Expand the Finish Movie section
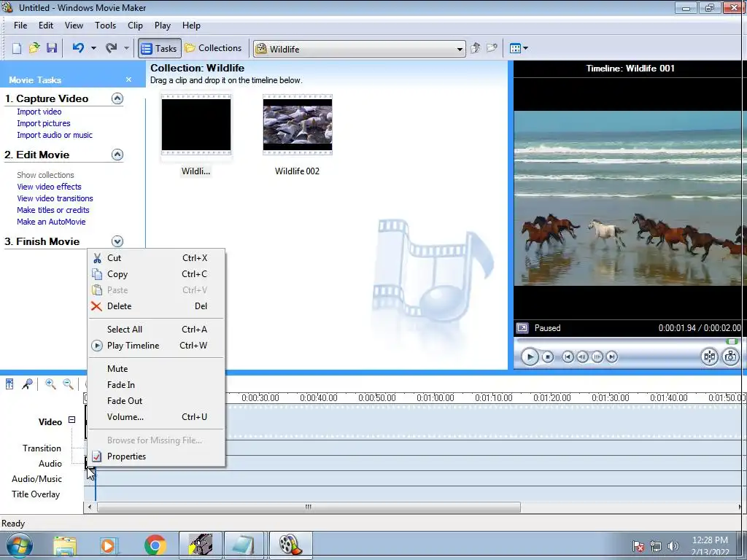 point(117,241)
